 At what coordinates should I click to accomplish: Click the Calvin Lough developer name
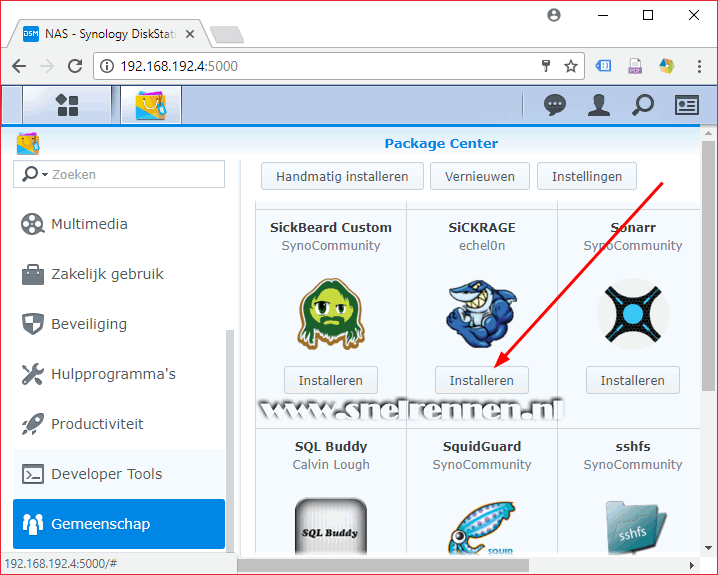click(331, 465)
